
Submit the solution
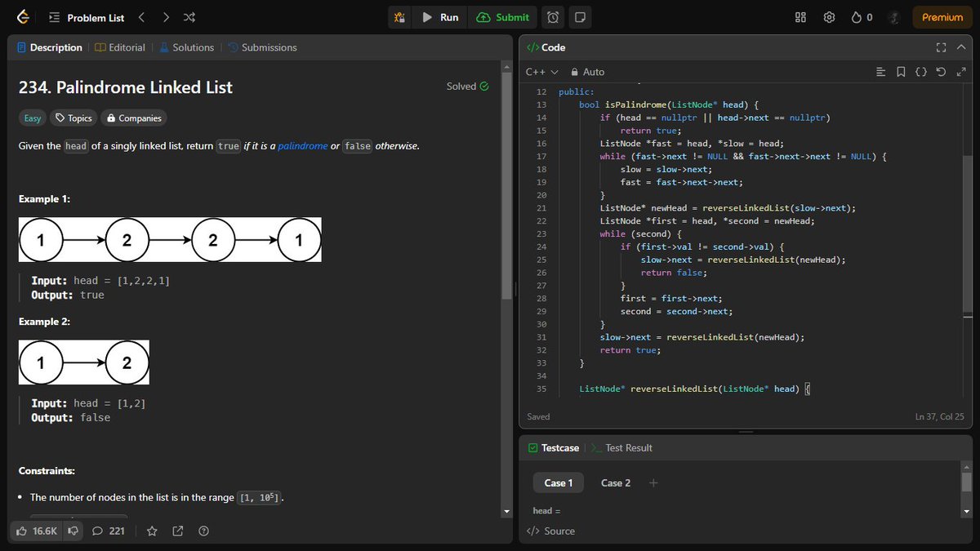click(503, 17)
